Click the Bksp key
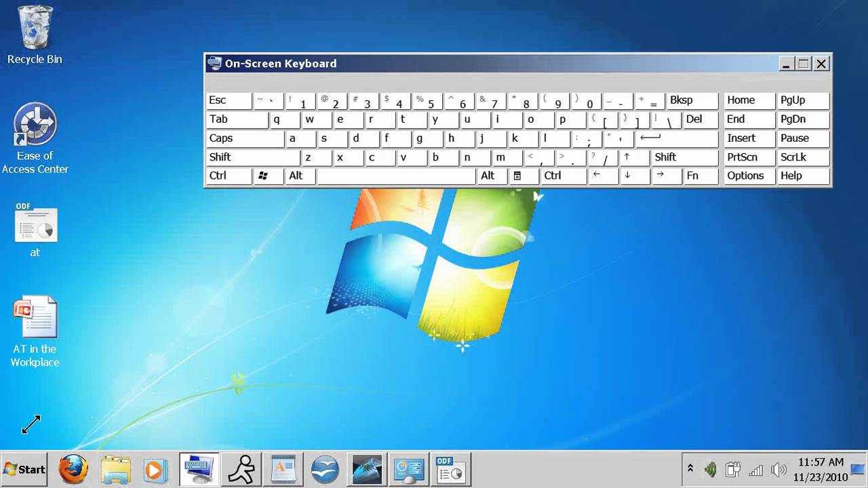 tap(692, 100)
